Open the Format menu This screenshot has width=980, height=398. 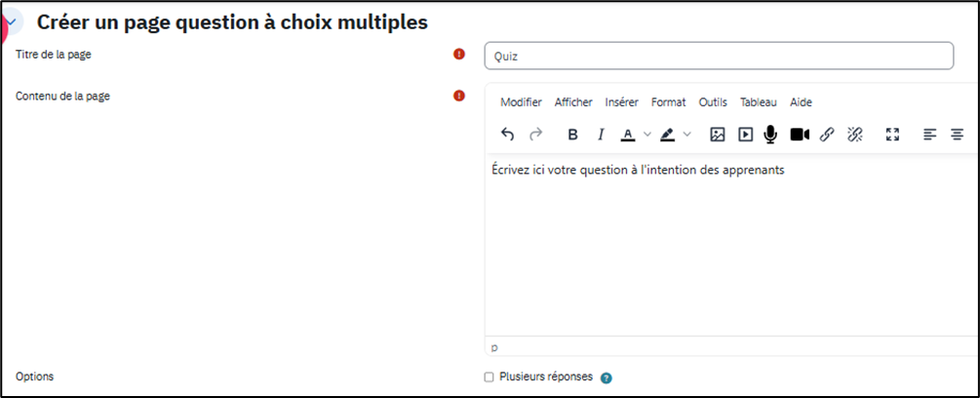(668, 102)
